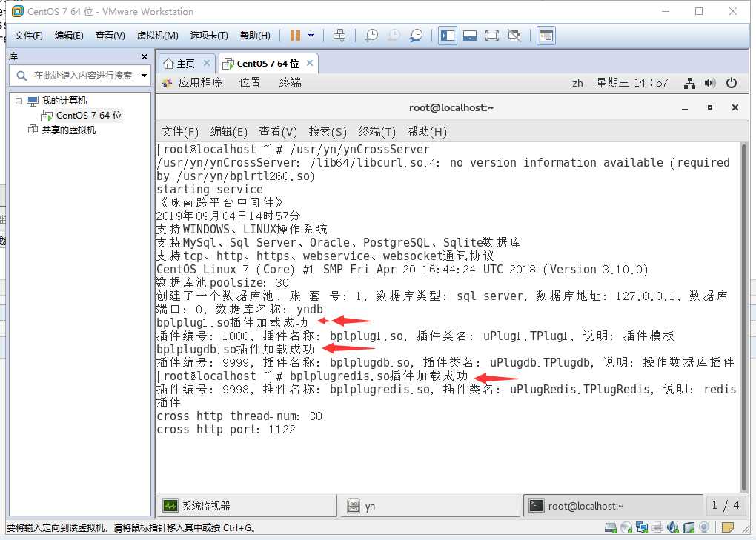Switch to the 主页 tab
756x540 pixels.
pos(179,64)
